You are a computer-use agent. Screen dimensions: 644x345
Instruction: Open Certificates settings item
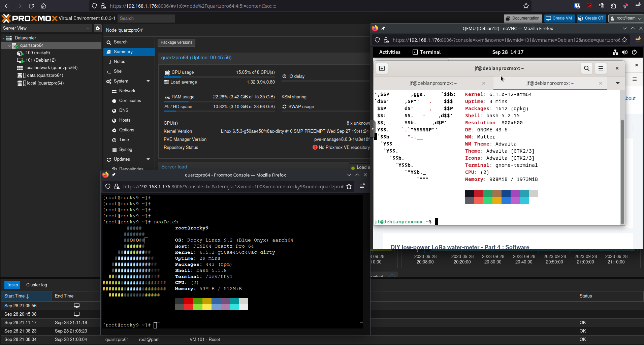pyautogui.click(x=129, y=101)
